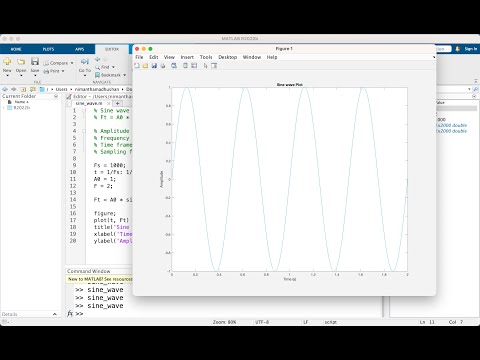This screenshot has width=480, height=360.
Task: Expand the Save dropdown arrow below Save
Action: [x=35, y=76]
